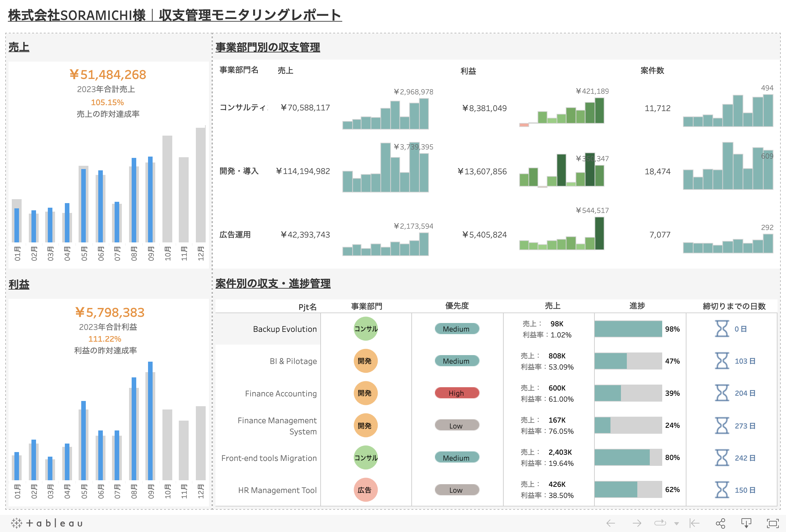Click the 広告 circle for HR Management Tool

click(365, 490)
